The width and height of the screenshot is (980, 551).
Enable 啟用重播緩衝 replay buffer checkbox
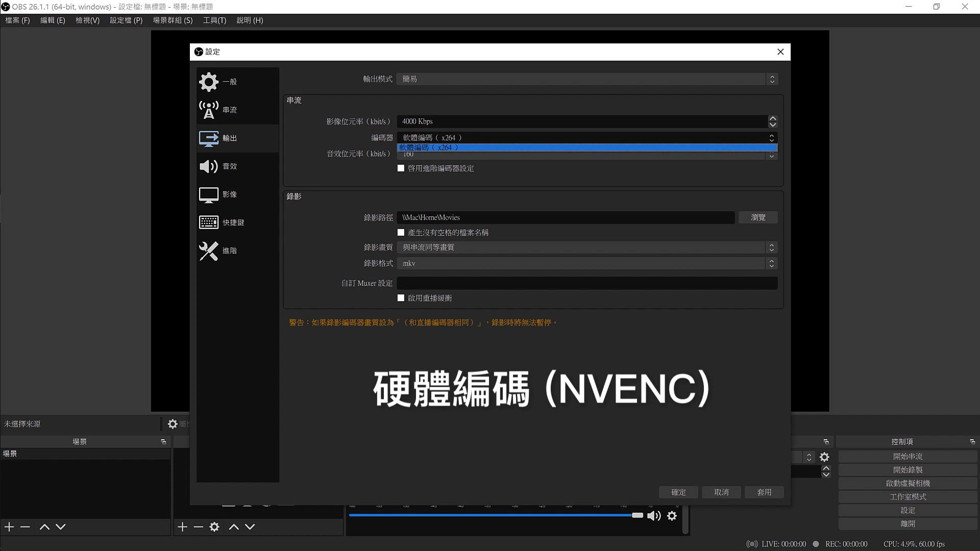[401, 298]
